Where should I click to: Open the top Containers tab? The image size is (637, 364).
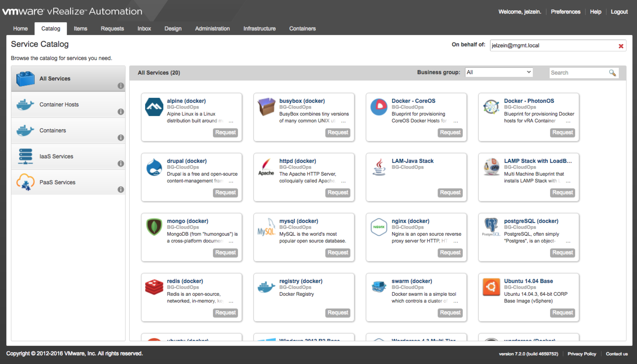pyautogui.click(x=303, y=29)
